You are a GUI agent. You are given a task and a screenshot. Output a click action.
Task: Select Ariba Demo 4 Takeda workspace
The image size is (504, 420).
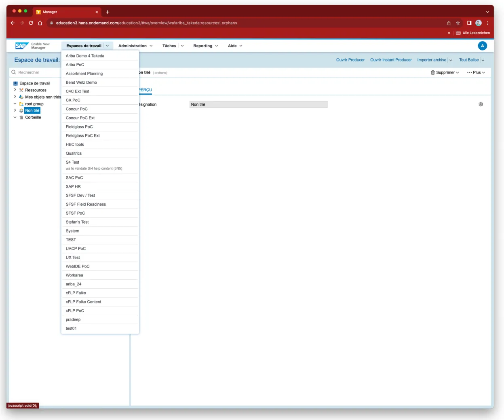(85, 56)
